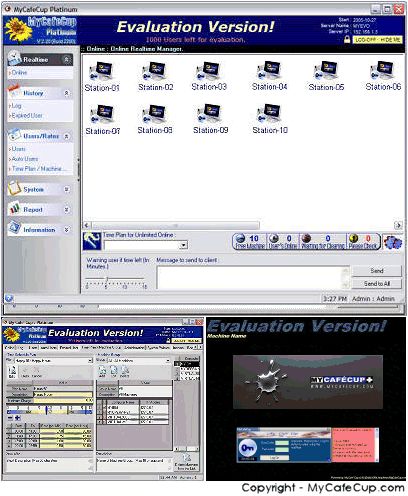Click the Send to All button
The height and width of the screenshot is (496, 408).
point(376,284)
